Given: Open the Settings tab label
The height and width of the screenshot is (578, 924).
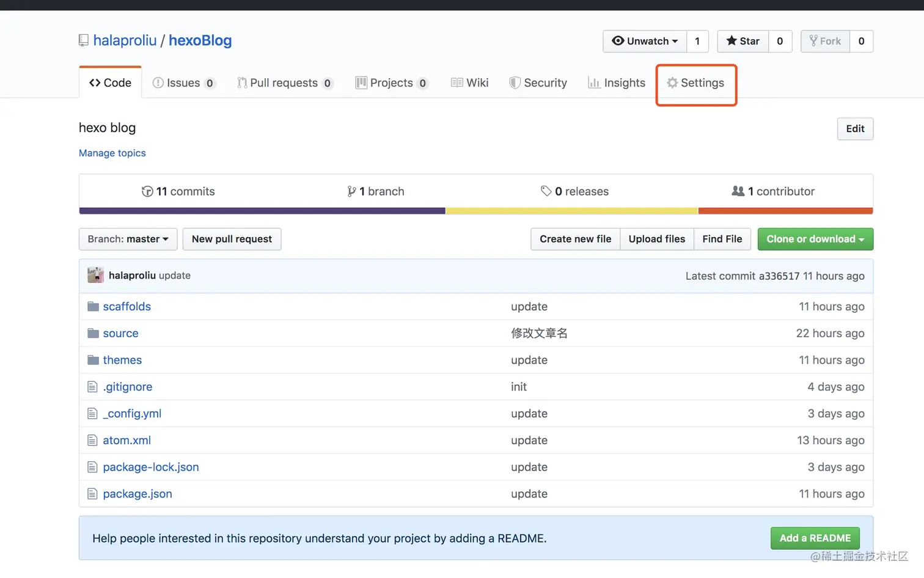Looking at the screenshot, I should tap(702, 82).
